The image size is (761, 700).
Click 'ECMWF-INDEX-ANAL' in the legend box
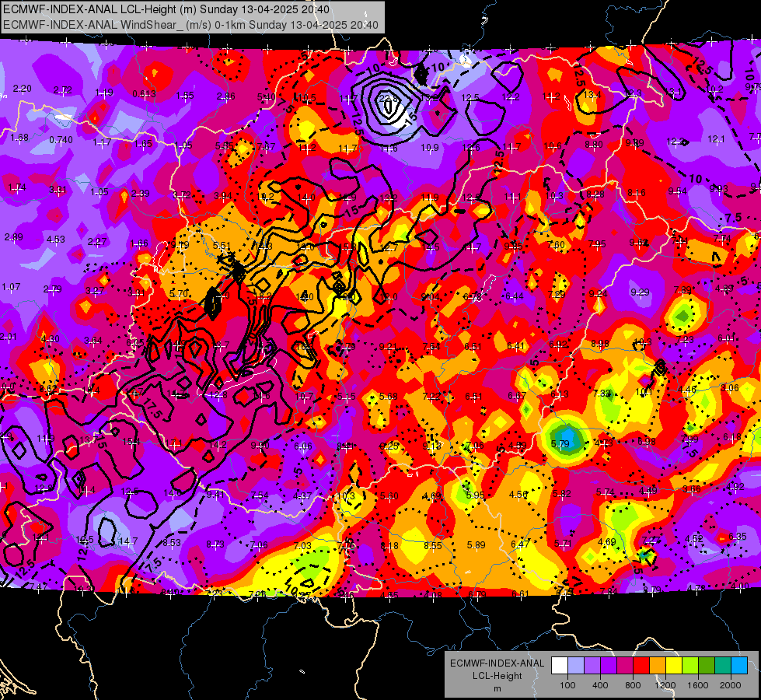coord(497,663)
